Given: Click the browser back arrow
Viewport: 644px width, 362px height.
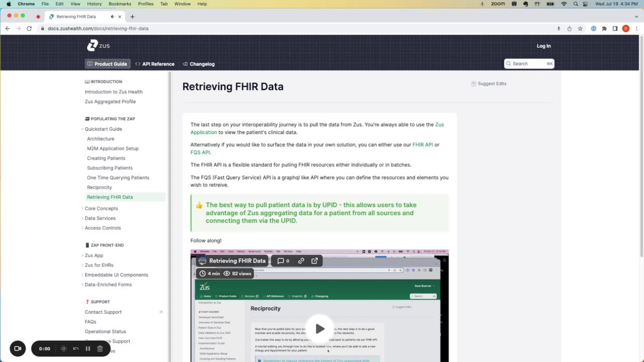Looking at the screenshot, I should [8, 29].
